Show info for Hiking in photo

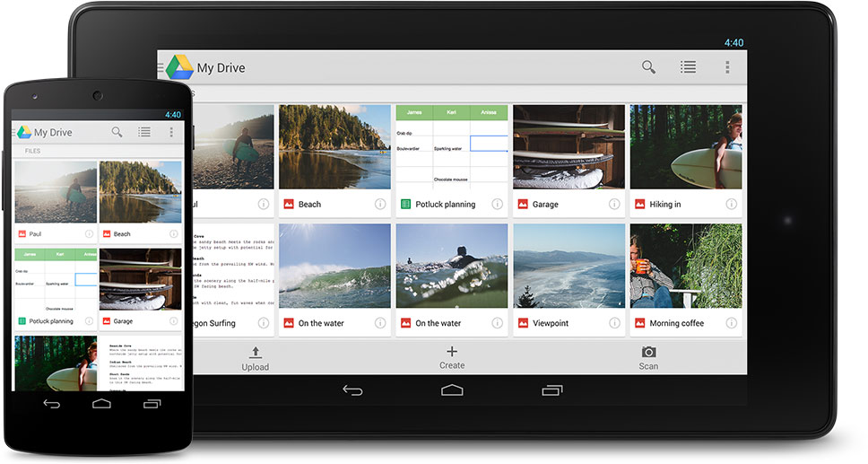731,205
